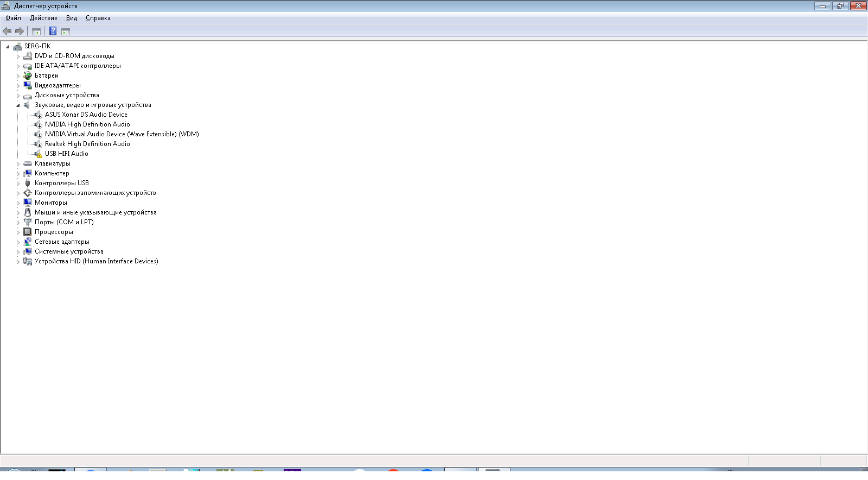The image size is (868, 480).
Task: Click the warning icon beside USB HIFI Audio
Action: [38, 154]
